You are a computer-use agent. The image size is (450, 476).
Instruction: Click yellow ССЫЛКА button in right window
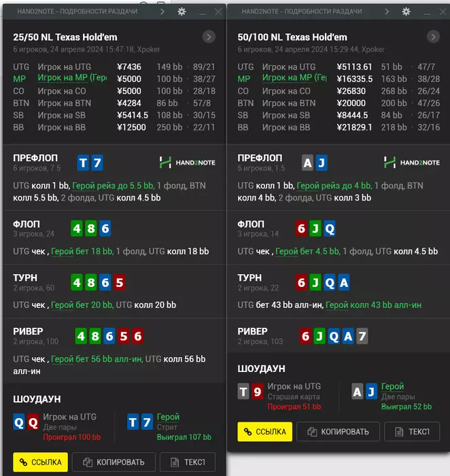click(264, 431)
